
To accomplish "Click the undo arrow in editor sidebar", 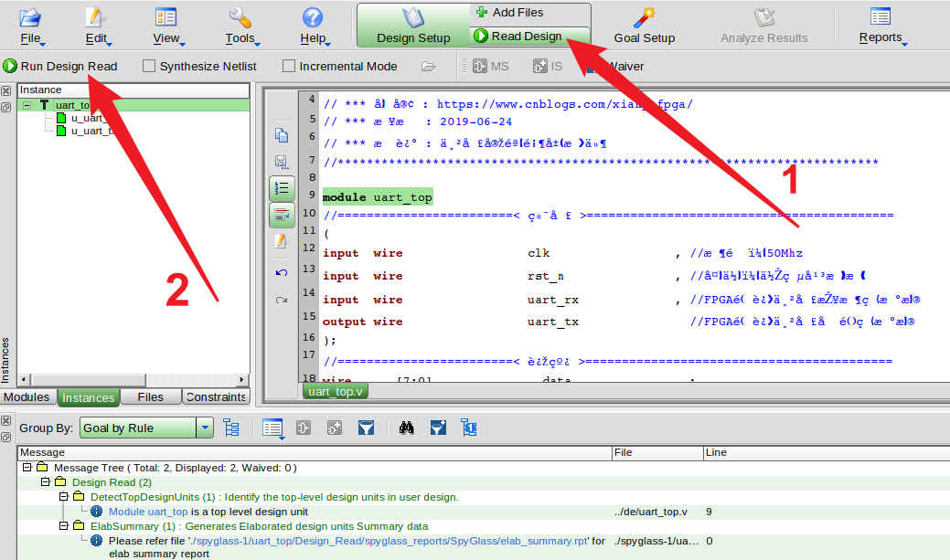I will coord(282,272).
